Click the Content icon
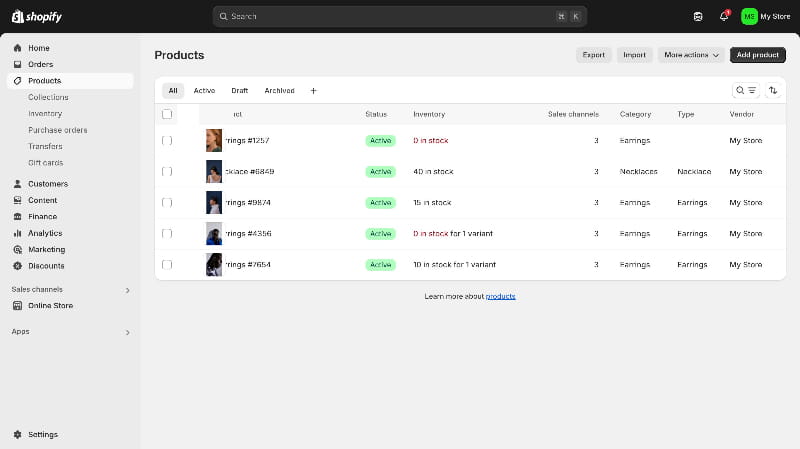This screenshot has width=800, height=449. 17,200
